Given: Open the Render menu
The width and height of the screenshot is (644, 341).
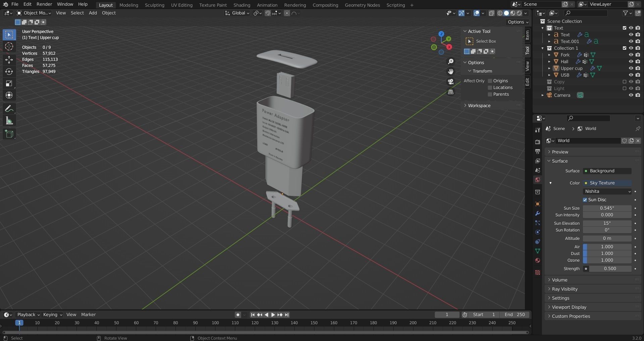Looking at the screenshot, I should click(44, 4).
